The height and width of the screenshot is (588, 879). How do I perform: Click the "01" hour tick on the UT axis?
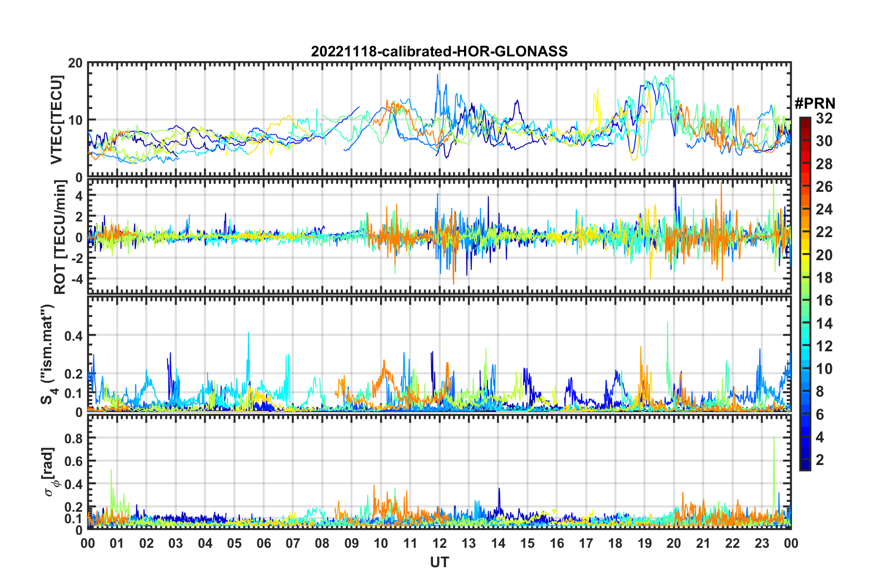[117, 543]
